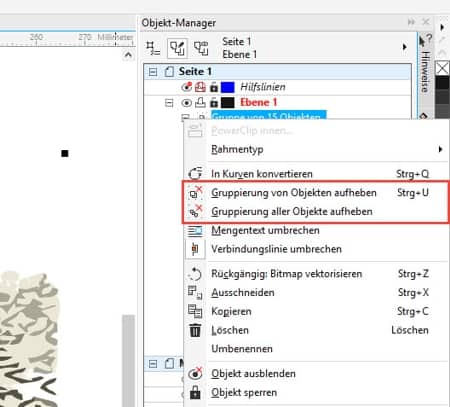Image resolution: width=450 pixels, height=407 pixels.
Task: Choose In Kurven konvertieren
Action: point(316,174)
